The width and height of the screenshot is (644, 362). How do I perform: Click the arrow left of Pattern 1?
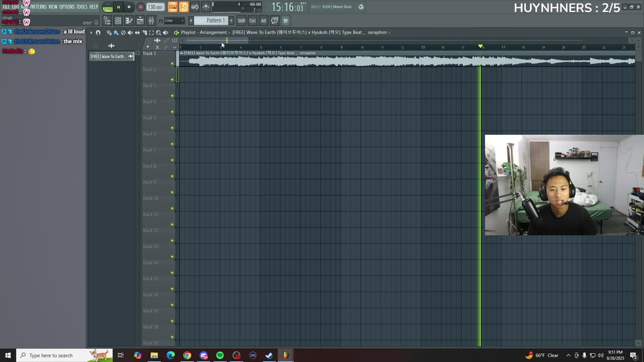(191, 21)
